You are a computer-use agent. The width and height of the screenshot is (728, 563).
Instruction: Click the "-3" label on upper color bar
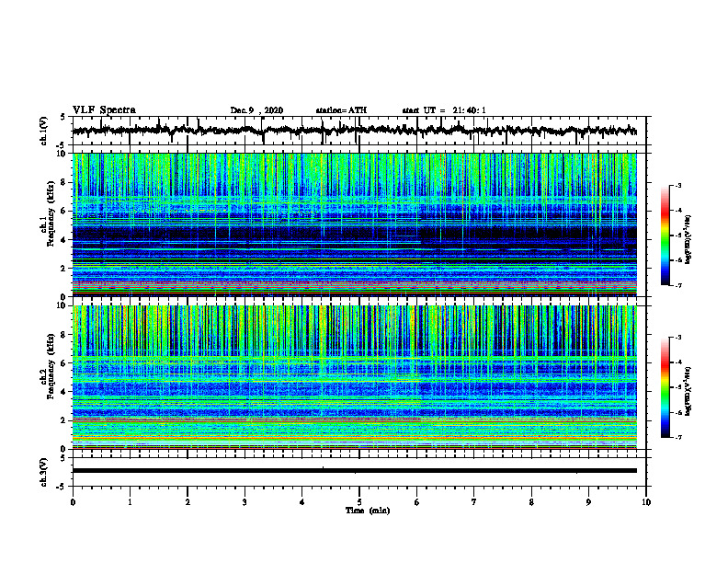click(677, 186)
